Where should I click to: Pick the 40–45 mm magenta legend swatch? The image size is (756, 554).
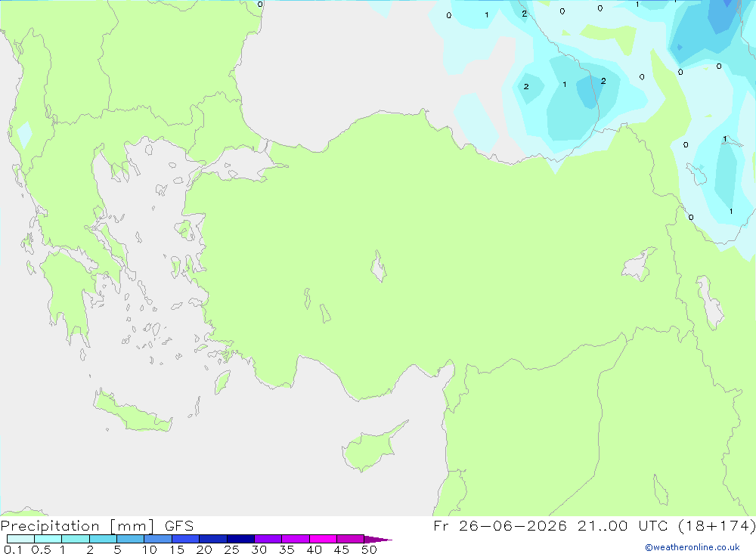pos(323,539)
